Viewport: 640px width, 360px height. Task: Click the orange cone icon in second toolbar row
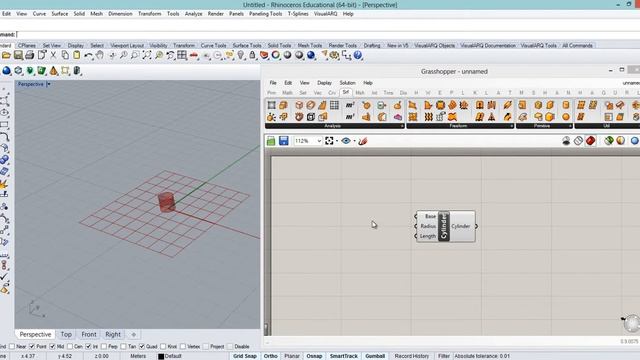(53, 71)
